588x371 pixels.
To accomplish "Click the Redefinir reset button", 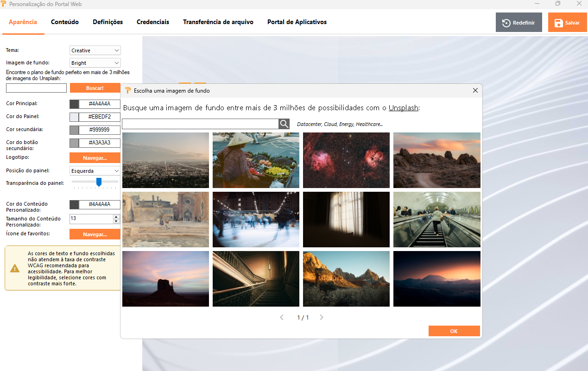I will coord(518,23).
